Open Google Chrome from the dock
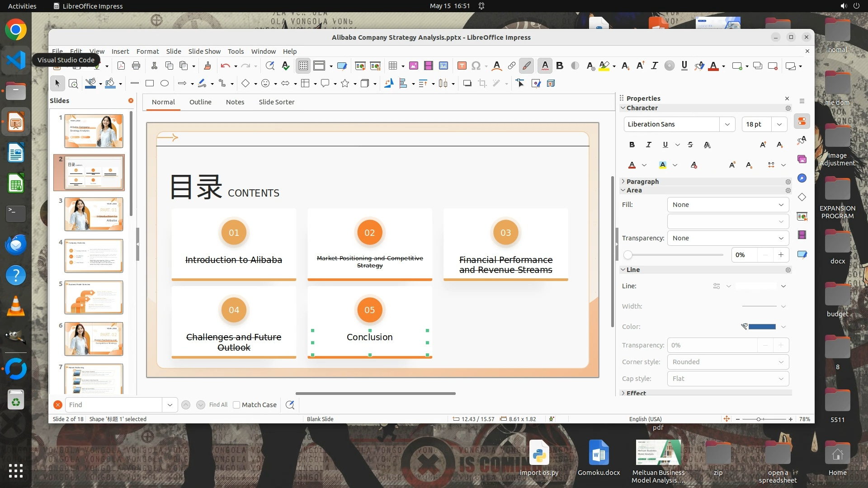 [16, 30]
